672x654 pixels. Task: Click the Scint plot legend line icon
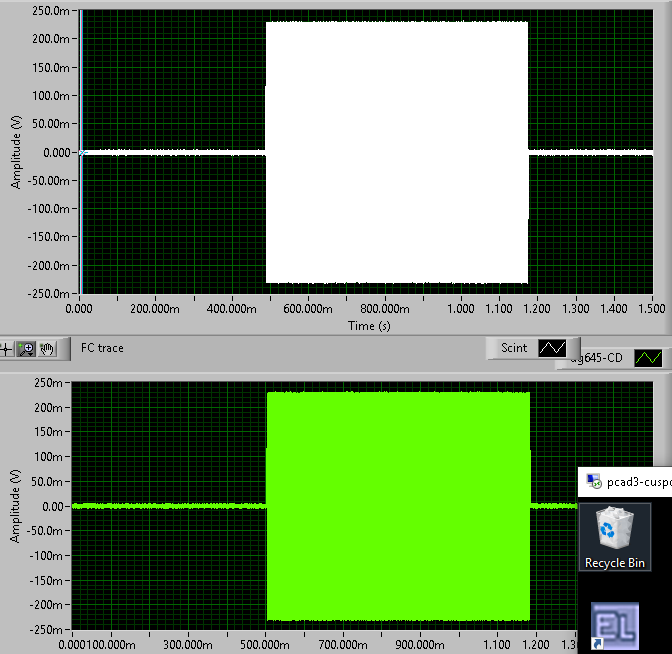click(552, 348)
